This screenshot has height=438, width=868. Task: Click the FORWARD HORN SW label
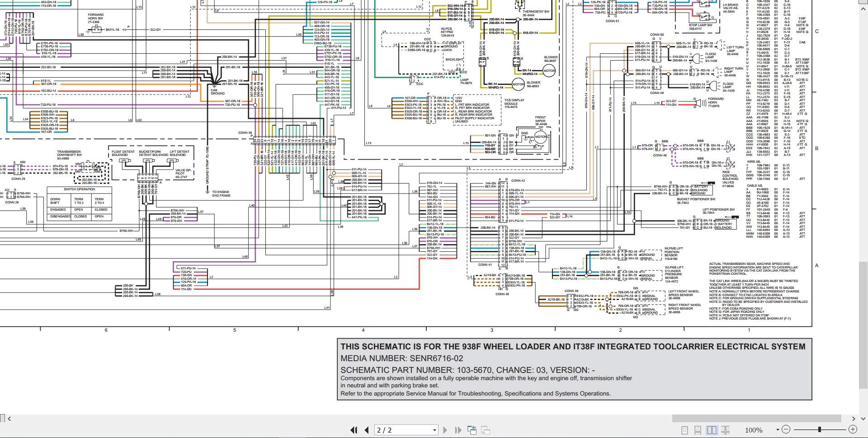point(95,18)
